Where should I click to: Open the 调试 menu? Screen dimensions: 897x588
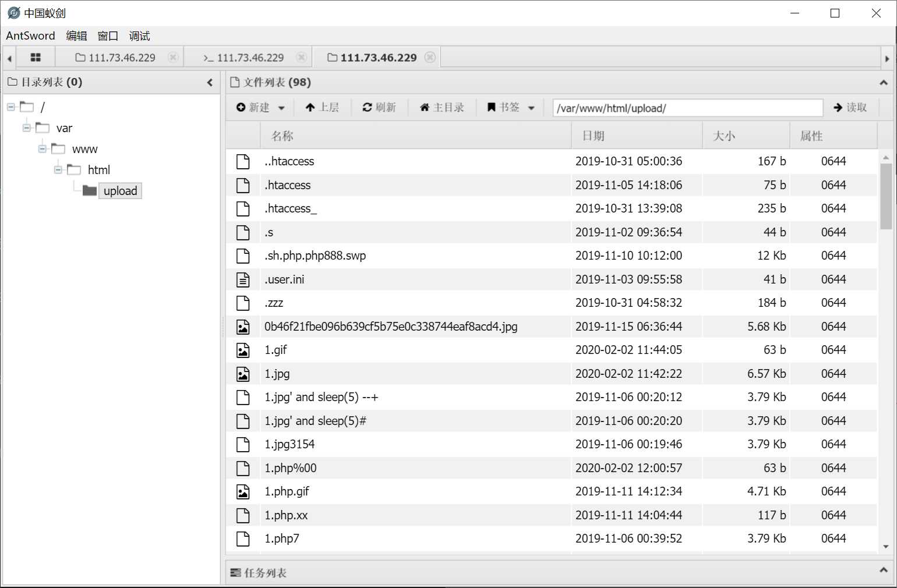(x=139, y=36)
